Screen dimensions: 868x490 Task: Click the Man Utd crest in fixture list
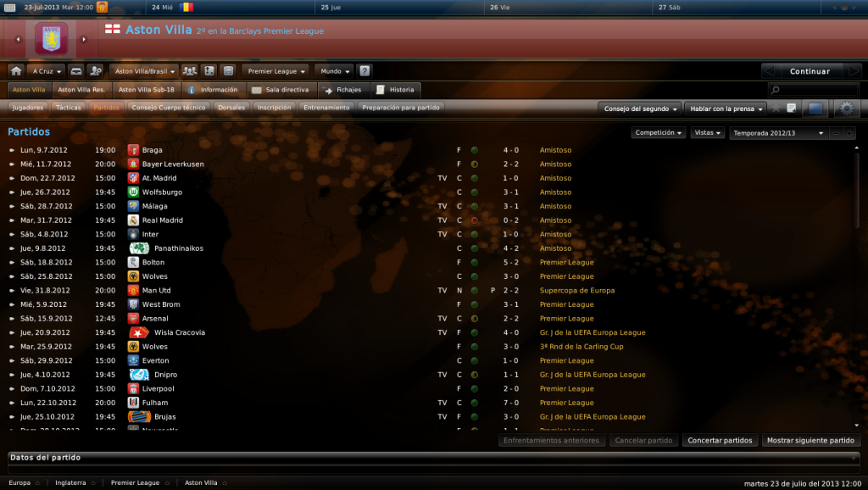click(133, 290)
